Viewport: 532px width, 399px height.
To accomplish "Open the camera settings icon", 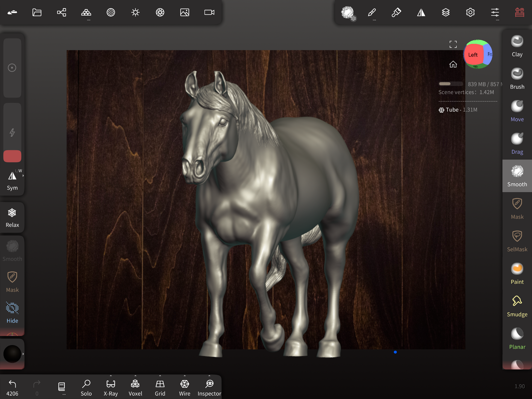I will (x=209, y=12).
